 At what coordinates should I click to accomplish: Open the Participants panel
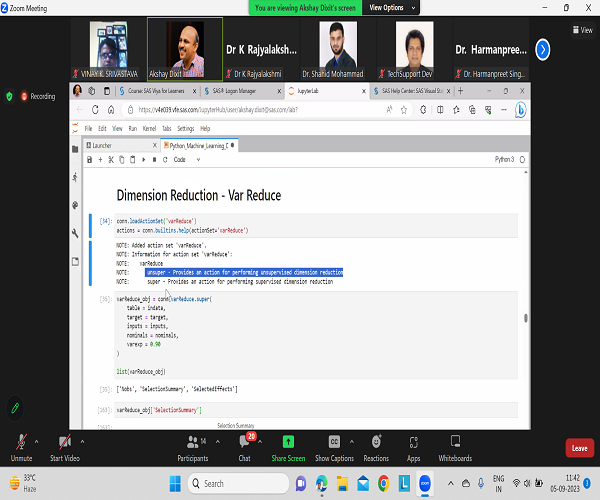click(193, 448)
